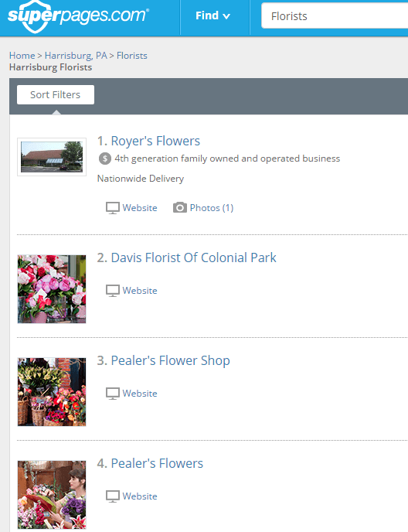Image resolution: width=408 pixels, height=532 pixels.
Task: Expand the Sort Filters panel
Action: [x=56, y=94]
